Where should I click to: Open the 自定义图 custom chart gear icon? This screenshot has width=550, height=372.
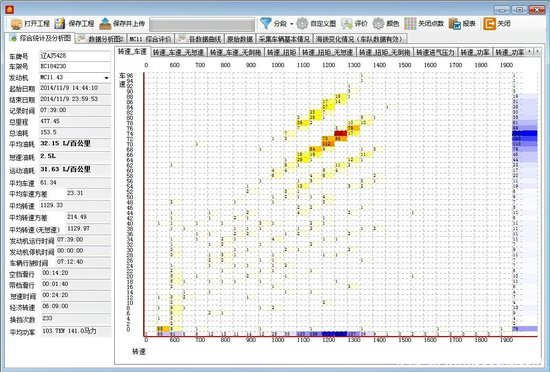(302, 23)
